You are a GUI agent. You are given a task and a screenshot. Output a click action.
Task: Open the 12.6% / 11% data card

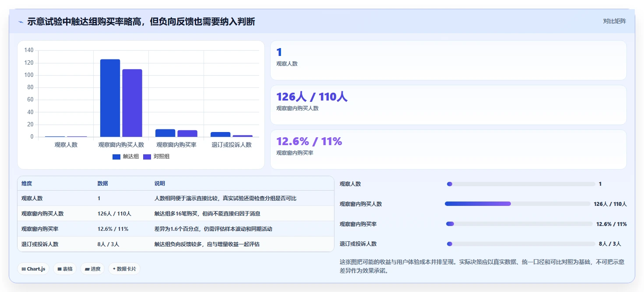tap(448, 149)
